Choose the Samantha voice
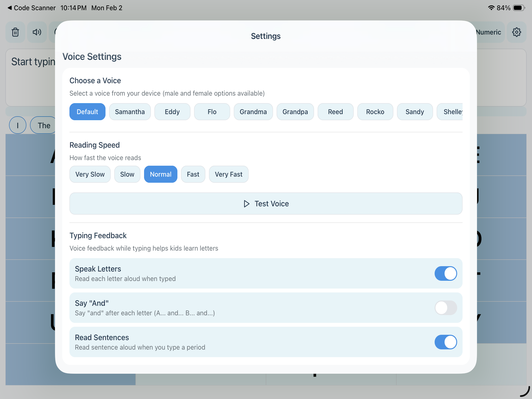This screenshot has height=399, width=532. point(130,112)
